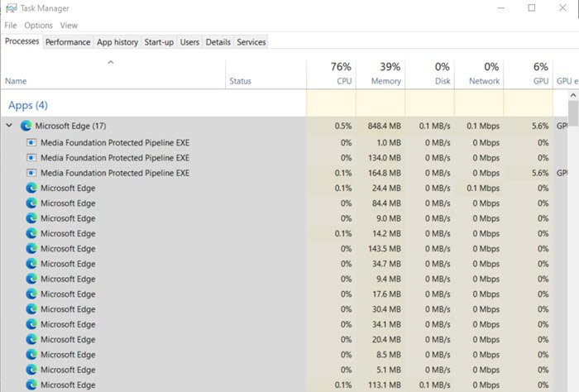Image resolution: width=579 pixels, height=392 pixels.
Task: Open the View menu
Action: [69, 26]
